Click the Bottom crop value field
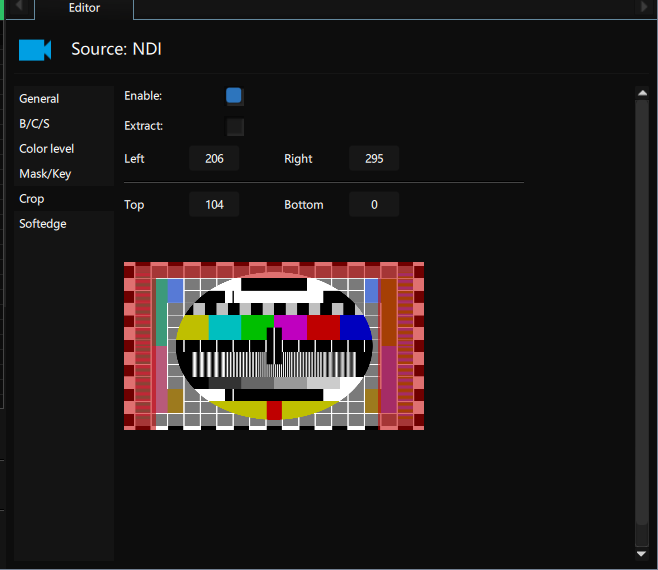This screenshot has height=570, width=658. coord(374,204)
